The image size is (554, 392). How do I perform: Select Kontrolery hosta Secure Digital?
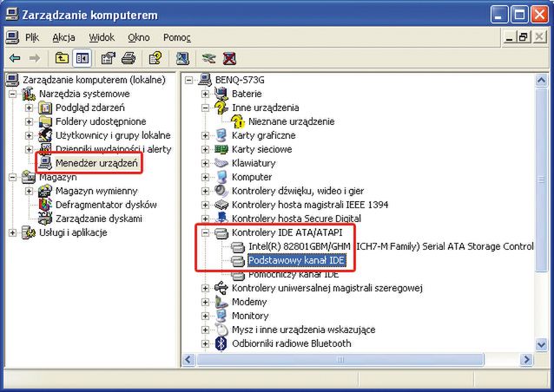(296, 219)
